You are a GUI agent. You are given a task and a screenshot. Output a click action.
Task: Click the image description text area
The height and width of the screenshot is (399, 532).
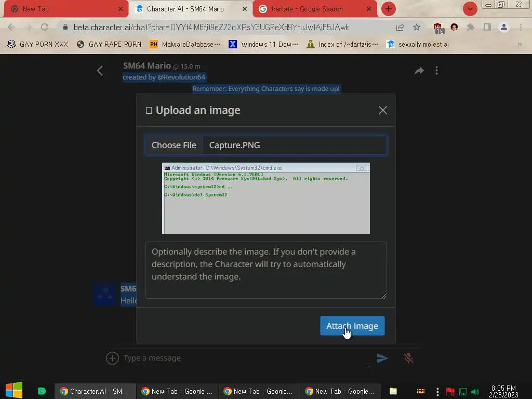tap(265, 270)
